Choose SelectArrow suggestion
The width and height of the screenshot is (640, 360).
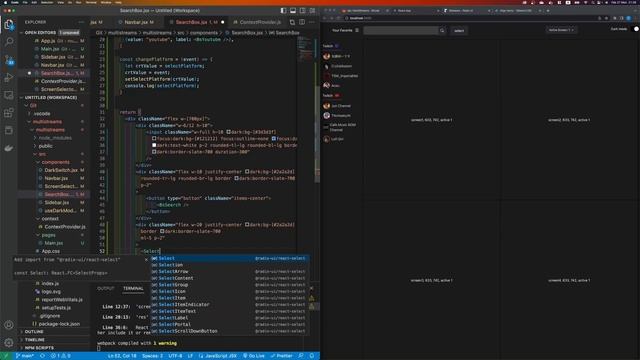click(230, 271)
